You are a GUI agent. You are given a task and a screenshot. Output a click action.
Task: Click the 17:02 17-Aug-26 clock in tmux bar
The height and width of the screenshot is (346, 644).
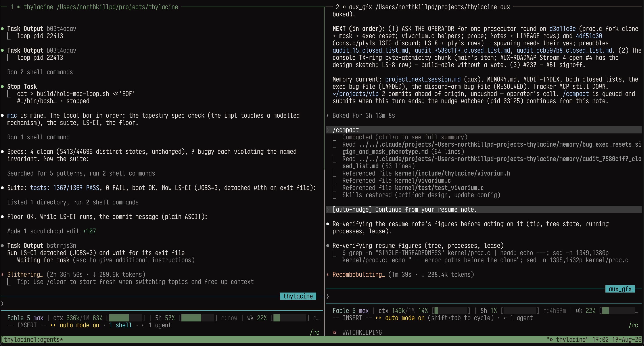tap(617, 339)
